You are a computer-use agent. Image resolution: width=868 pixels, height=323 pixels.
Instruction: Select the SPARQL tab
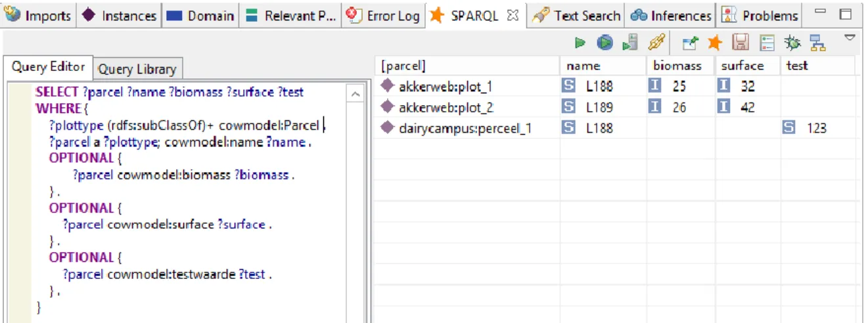click(474, 14)
